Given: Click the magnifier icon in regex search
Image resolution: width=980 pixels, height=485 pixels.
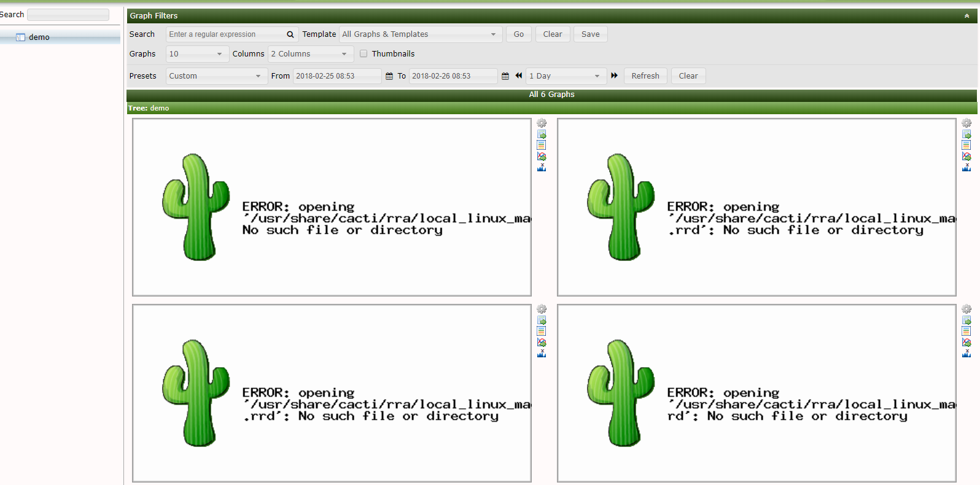Looking at the screenshot, I should click(290, 34).
